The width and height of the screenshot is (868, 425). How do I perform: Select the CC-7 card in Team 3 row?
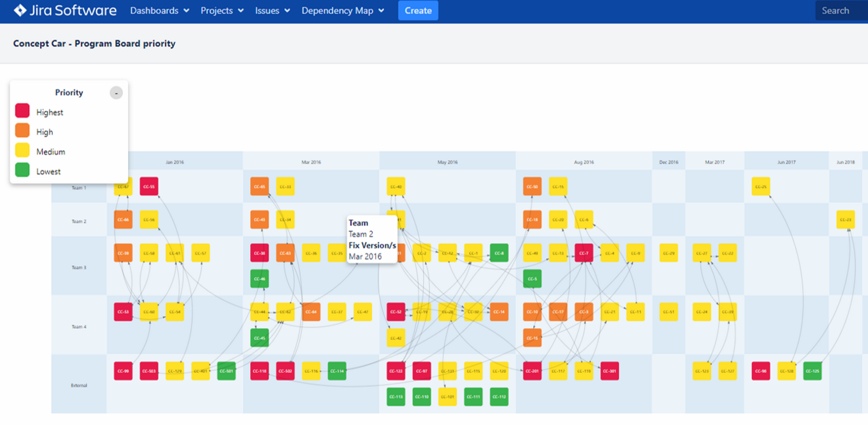tap(584, 253)
